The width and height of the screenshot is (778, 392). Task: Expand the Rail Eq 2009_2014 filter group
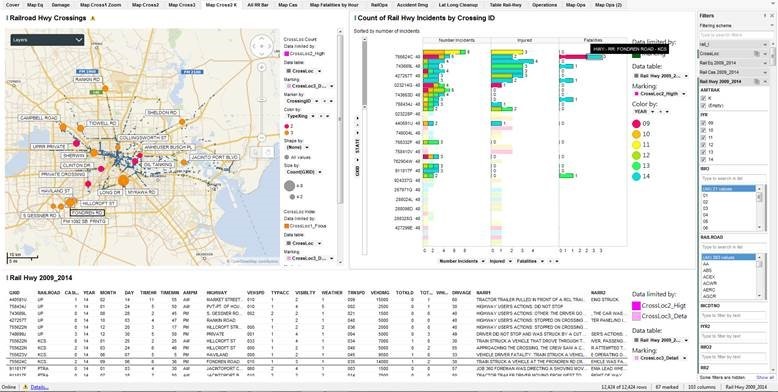coord(765,63)
